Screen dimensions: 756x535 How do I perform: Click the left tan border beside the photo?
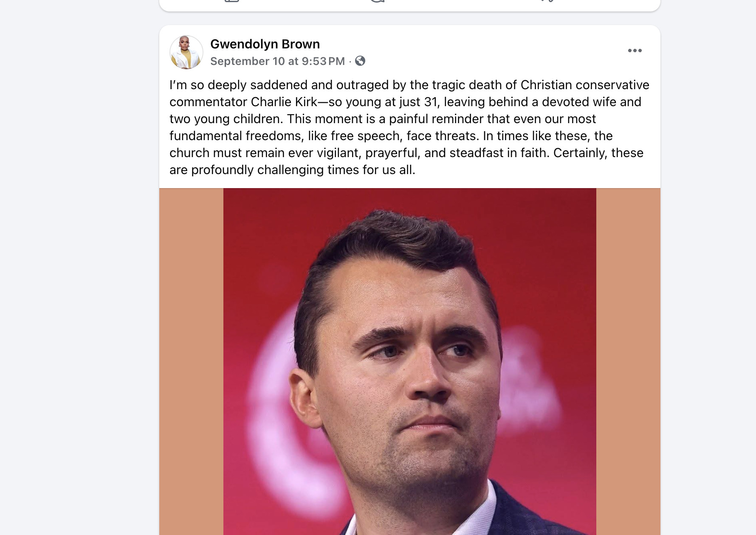click(191, 361)
